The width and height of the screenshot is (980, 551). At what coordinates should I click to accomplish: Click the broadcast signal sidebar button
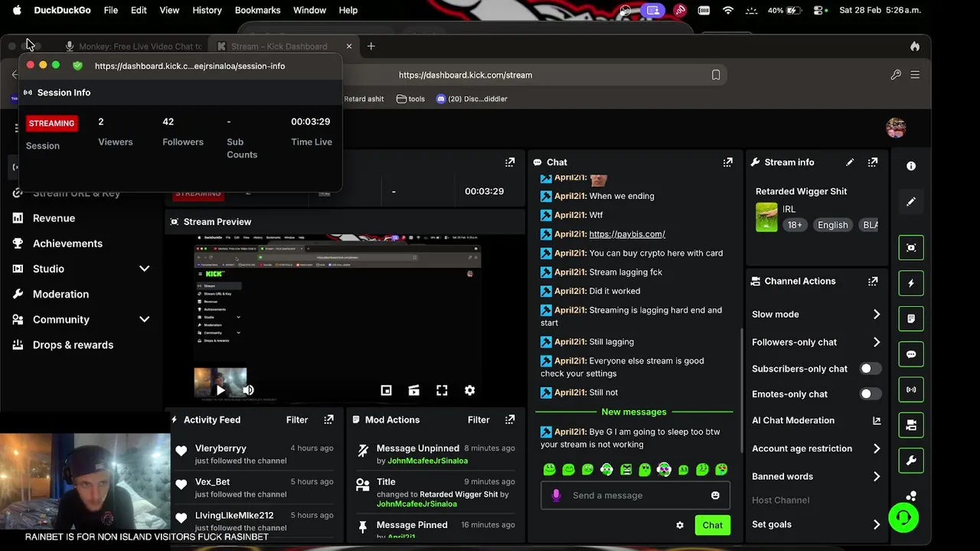[x=911, y=390]
